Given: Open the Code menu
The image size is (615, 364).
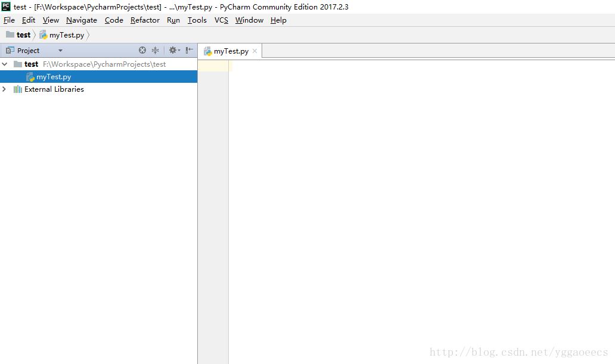Looking at the screenshot, I should click(114, 20).
